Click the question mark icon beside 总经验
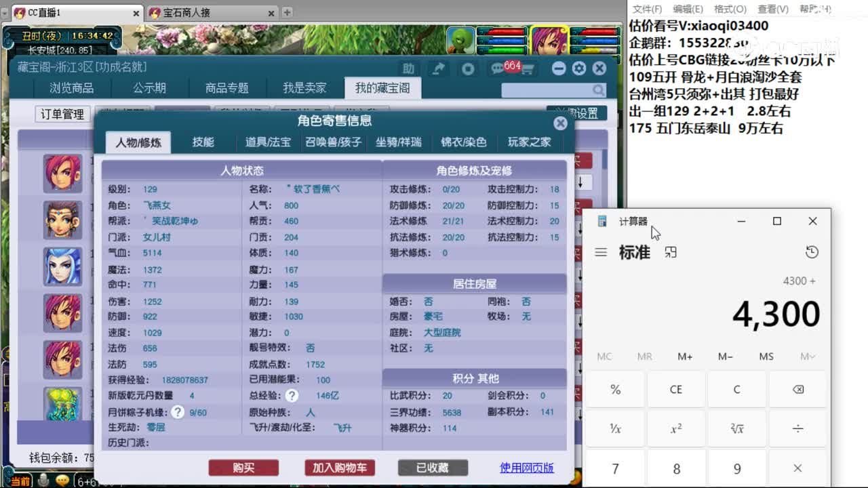The image size is (868, 488). point(292,396)
